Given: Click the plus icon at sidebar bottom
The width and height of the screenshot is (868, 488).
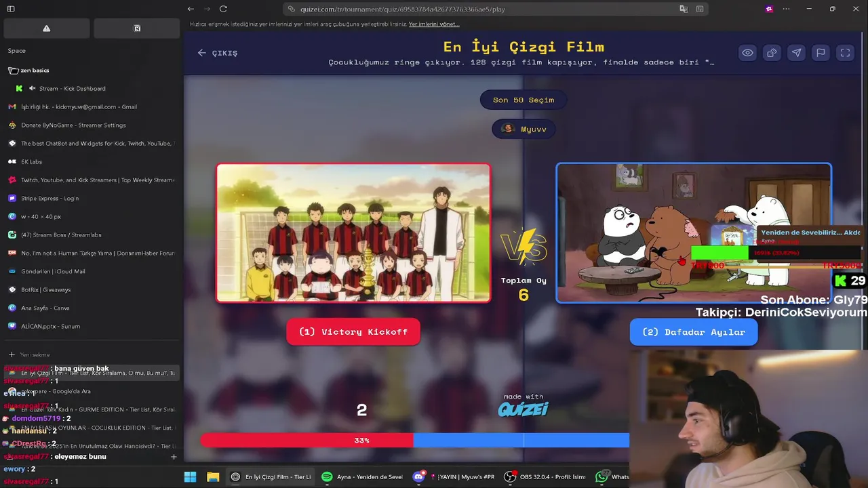Looking at the screenshot, I should tap(174, 457).
